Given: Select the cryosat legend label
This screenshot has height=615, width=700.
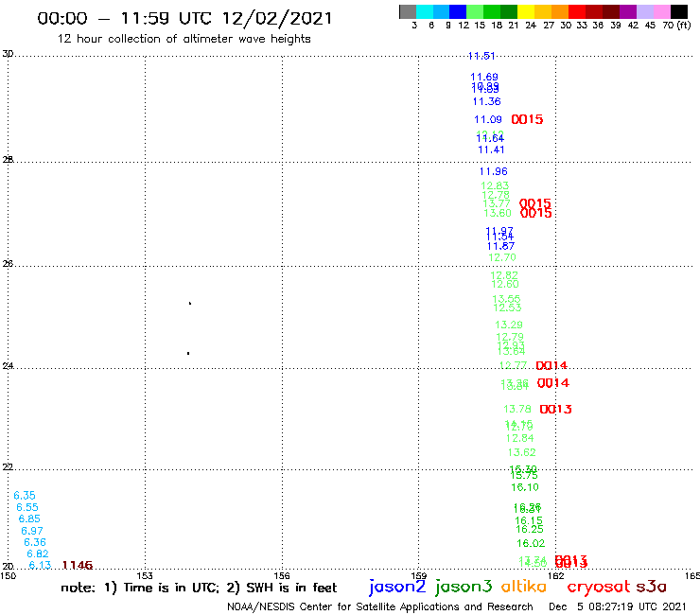Looking at the screenshot, I should click(x=598, y=587).
